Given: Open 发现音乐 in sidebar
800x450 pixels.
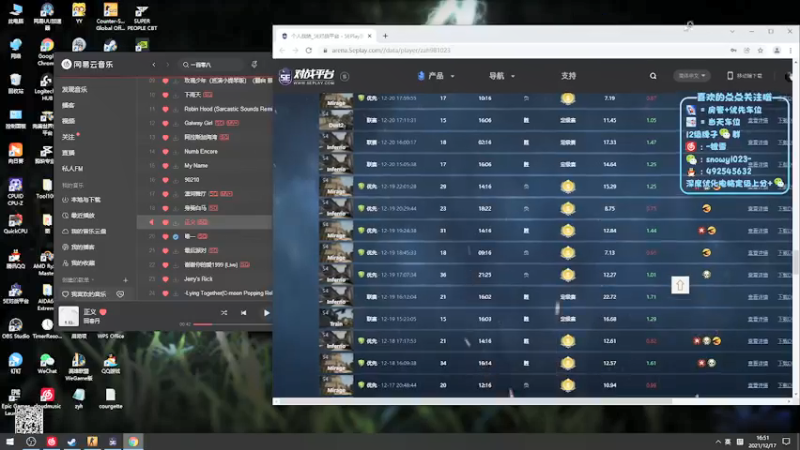Looking at the screenshot, I should coord(74,89).
